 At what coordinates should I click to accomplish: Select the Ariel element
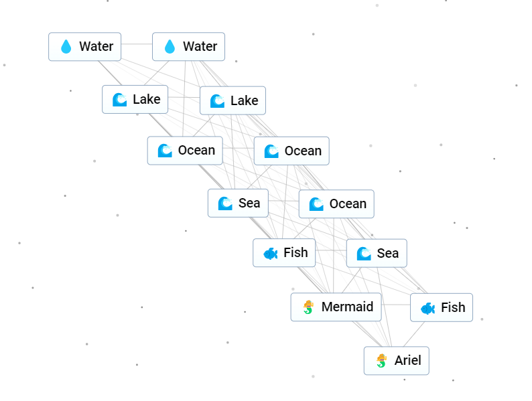396,361
